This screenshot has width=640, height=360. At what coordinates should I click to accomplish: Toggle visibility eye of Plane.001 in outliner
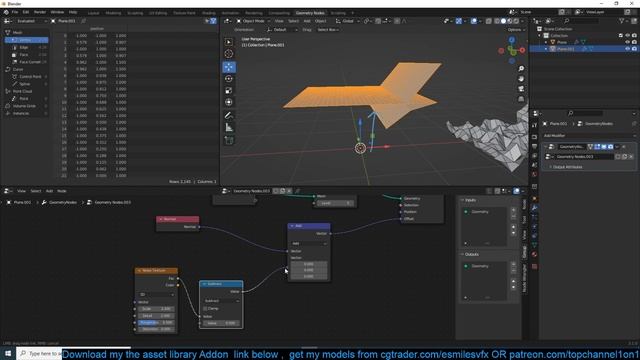tap(627, 49)
